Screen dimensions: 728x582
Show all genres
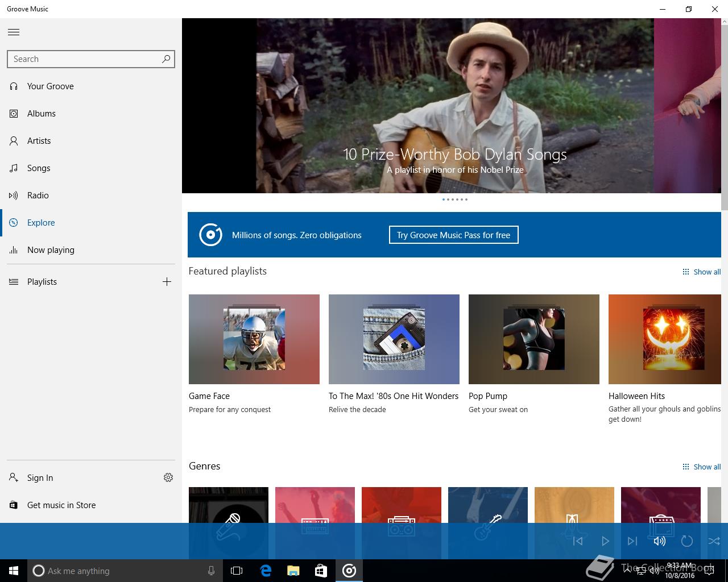[702, 467]
